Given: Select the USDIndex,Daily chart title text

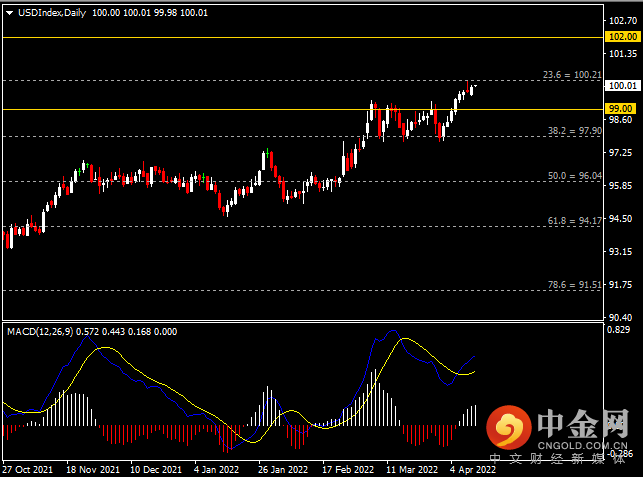Looking at the screenshot, I should (52, 13).
